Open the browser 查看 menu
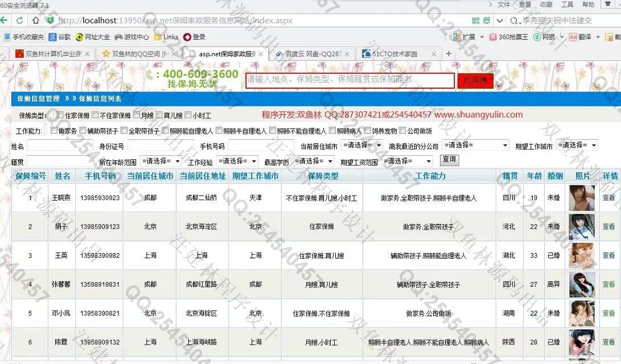Screen dimensions: 621x364 point(525,5)
